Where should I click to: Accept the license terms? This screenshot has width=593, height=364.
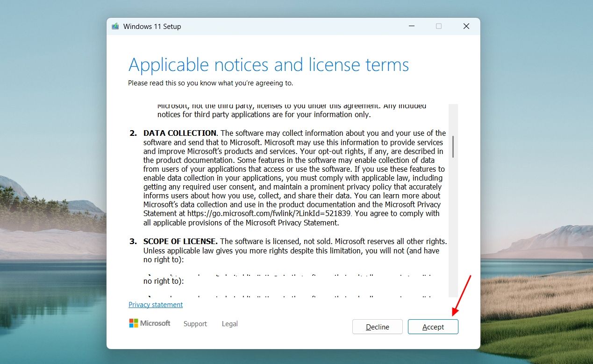433,327
